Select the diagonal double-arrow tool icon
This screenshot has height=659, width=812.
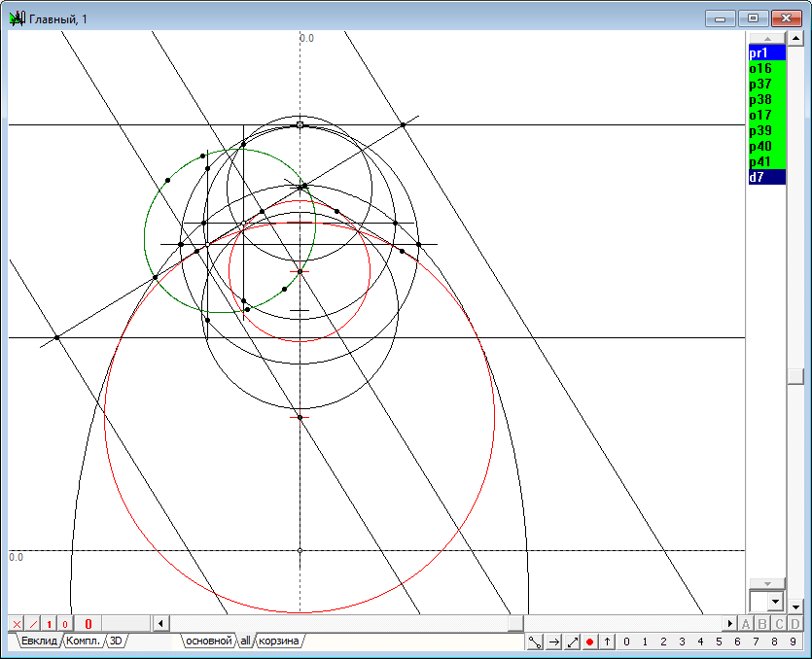pos(572,642)
